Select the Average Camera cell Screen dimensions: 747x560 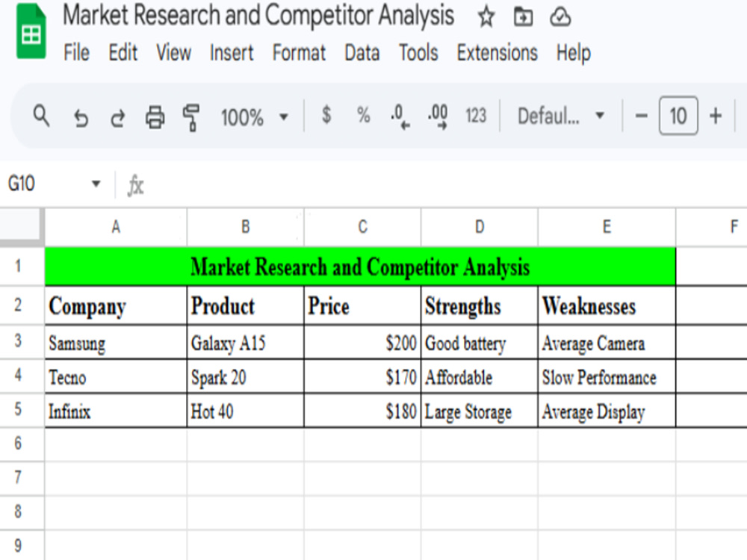coord(607,343)
